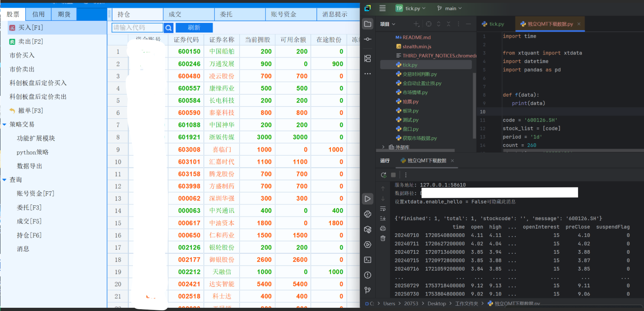Collapse the 查询 section arrow
The image size is (644, 311).
pyautogui.click(x=4, y=180)
